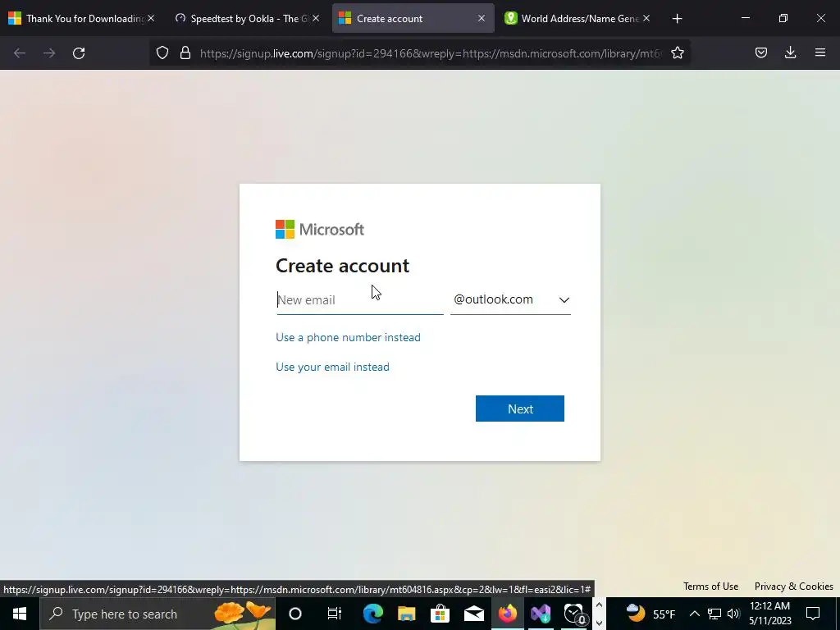Open Firefox application menu
Viewport: 840px width, 630px height.
point(820,52)
